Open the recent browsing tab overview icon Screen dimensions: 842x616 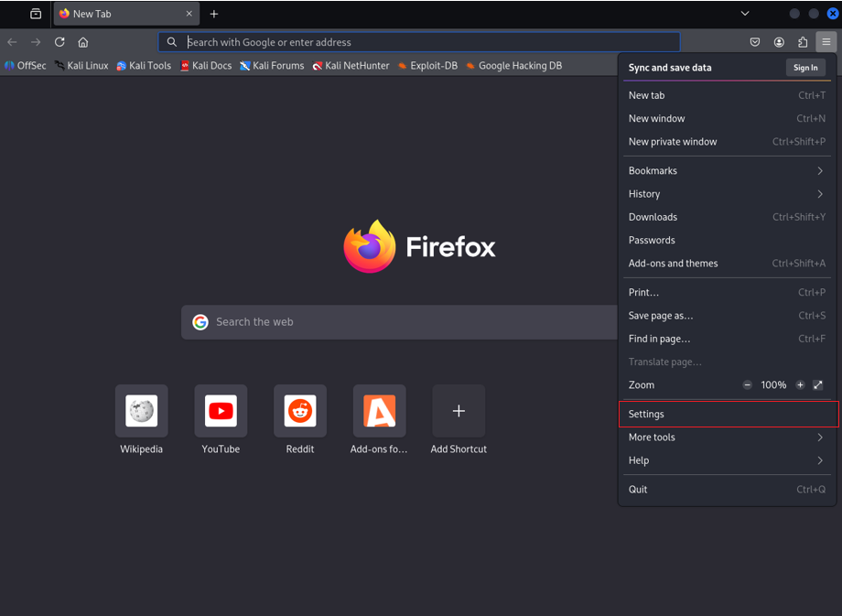point(36,14)
